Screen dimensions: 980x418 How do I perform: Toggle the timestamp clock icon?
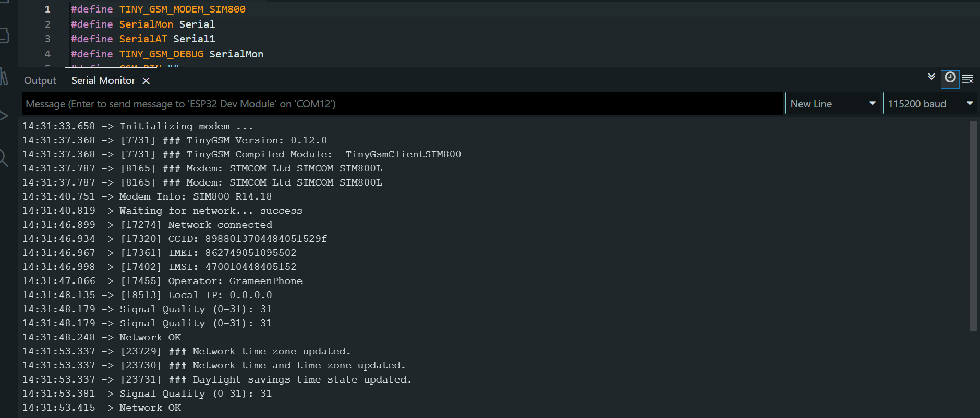tap(950, 78)
